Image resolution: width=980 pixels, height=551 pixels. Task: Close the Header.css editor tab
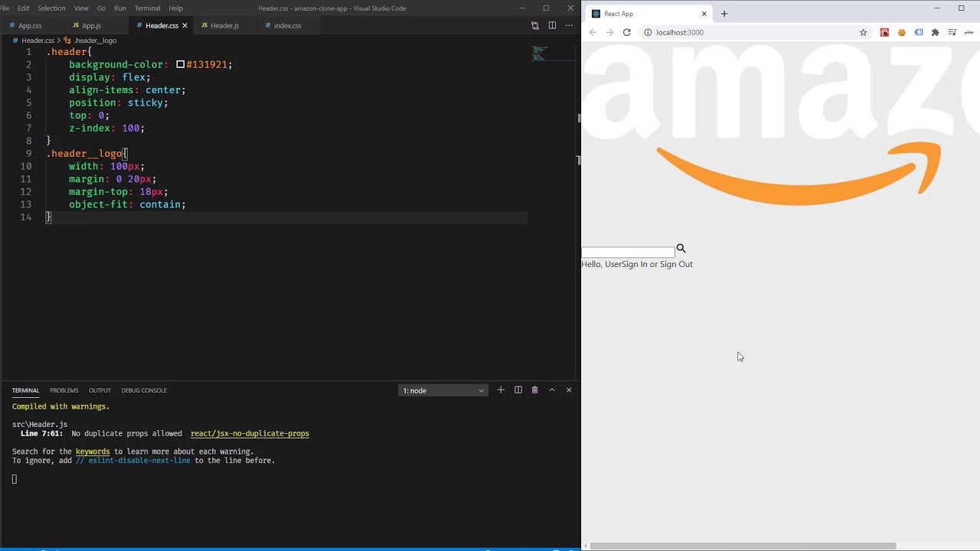click(x=185, y=25)
